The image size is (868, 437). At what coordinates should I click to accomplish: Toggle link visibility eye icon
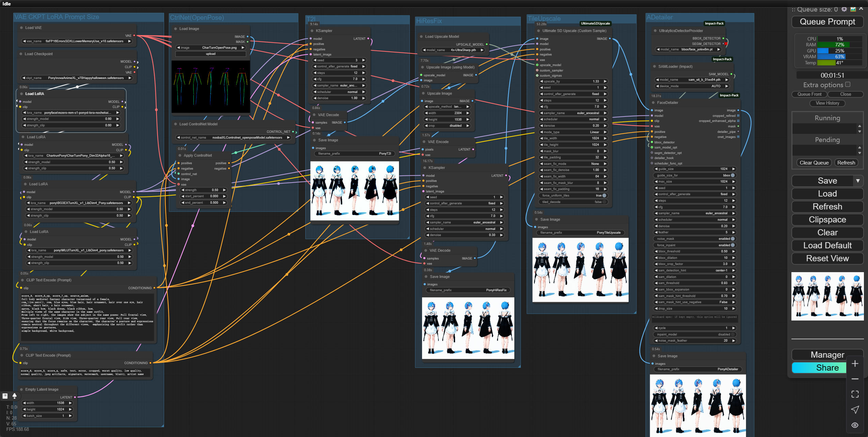tap(855, 425)
